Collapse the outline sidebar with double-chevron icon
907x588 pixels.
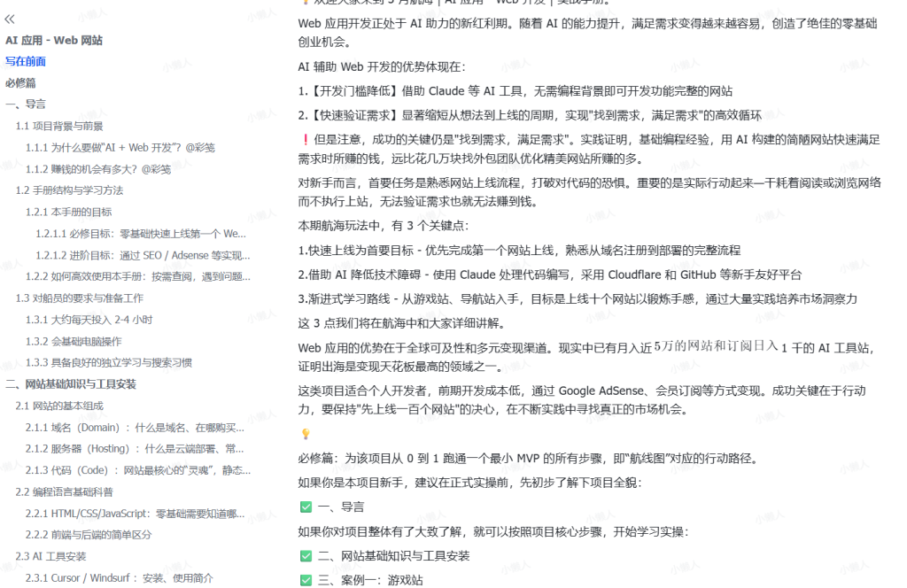[x=10, y=19]
